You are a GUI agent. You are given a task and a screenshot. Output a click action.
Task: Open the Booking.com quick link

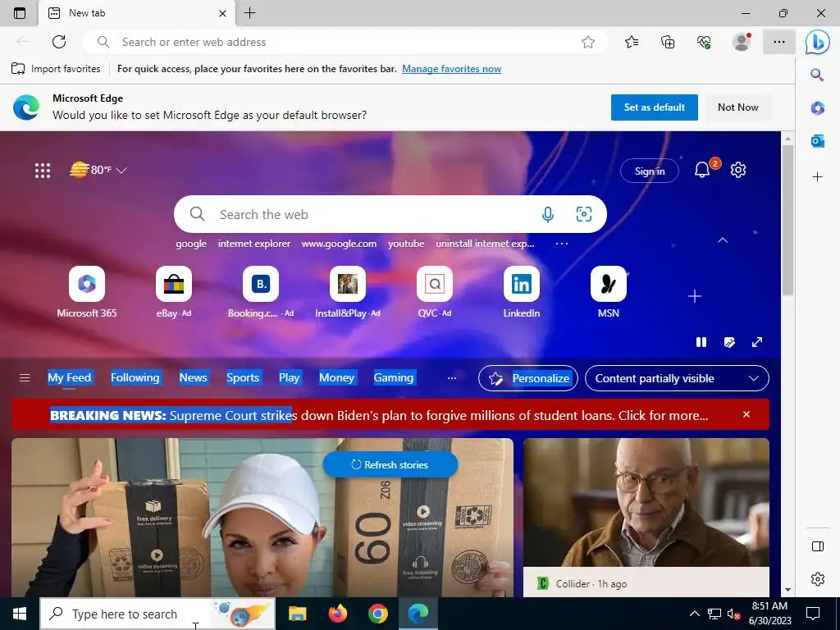(261, 293)
